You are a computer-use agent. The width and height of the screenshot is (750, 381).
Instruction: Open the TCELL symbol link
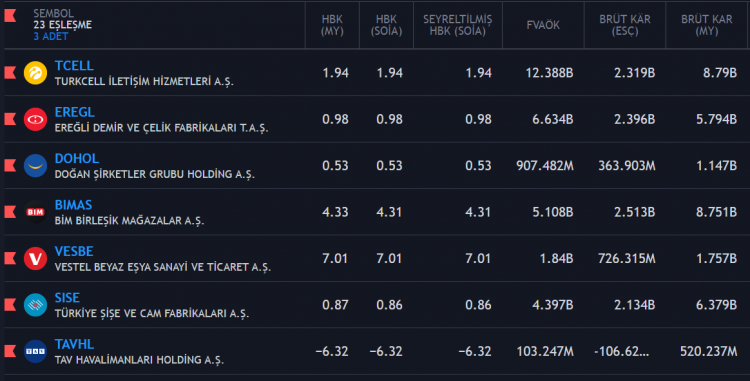[x=74, y=65]
